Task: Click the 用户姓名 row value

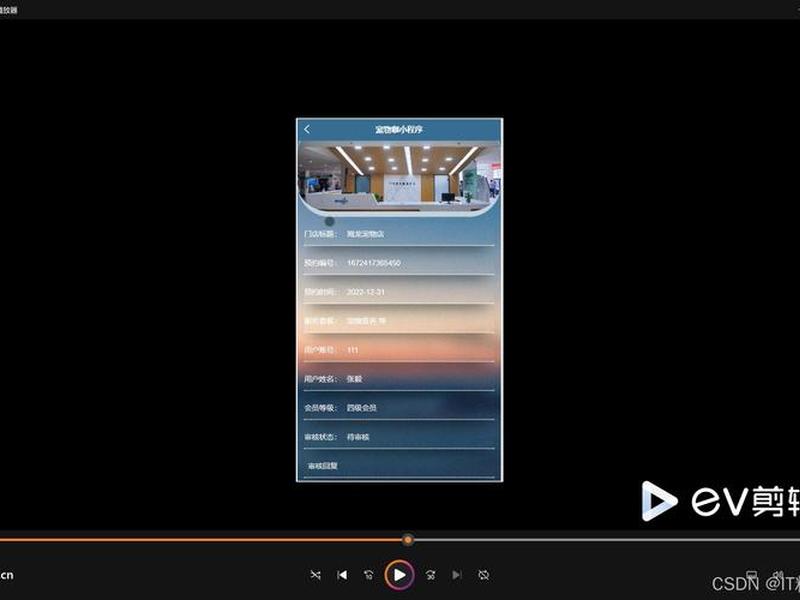Action: pos(355,379)
